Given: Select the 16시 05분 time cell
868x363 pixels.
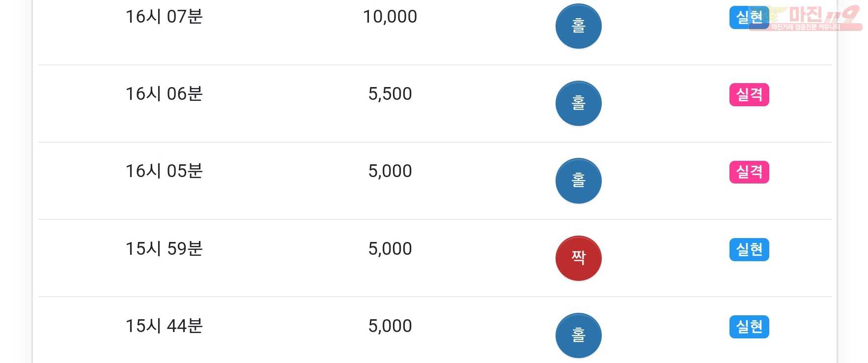Looking at the screenshot, I should [x=164, y=171].
